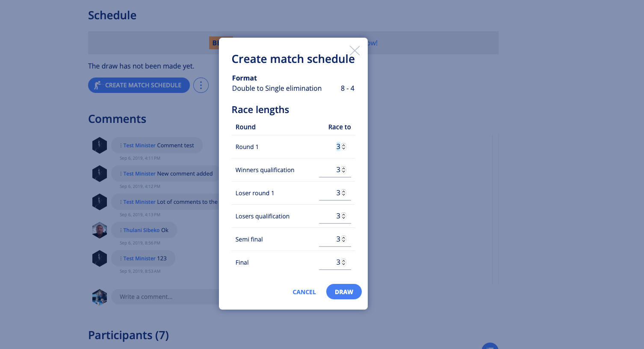Adjust Loser round 1 race-to stepper
This screenshot has width=644, height=349.
pos(343,193)
